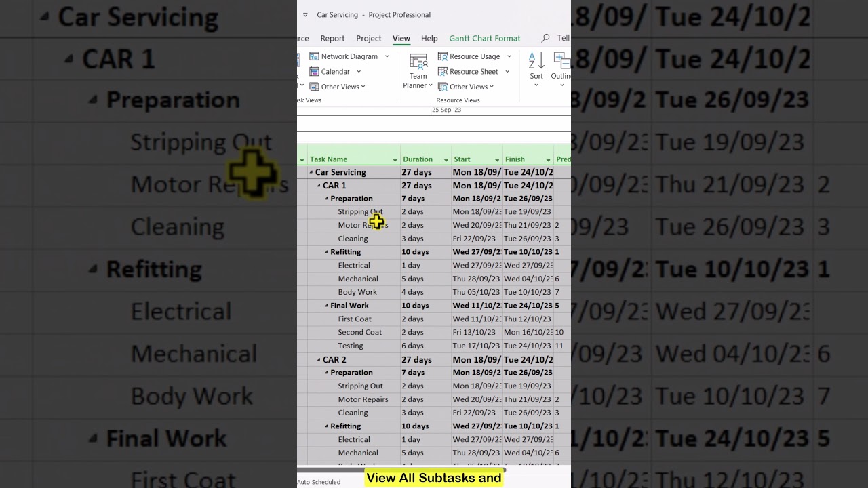Image resolution: width=868 pixels, height=488 pixels.
Task: Select Body Work task under CAR 1
Action: [x=357, y=292]
